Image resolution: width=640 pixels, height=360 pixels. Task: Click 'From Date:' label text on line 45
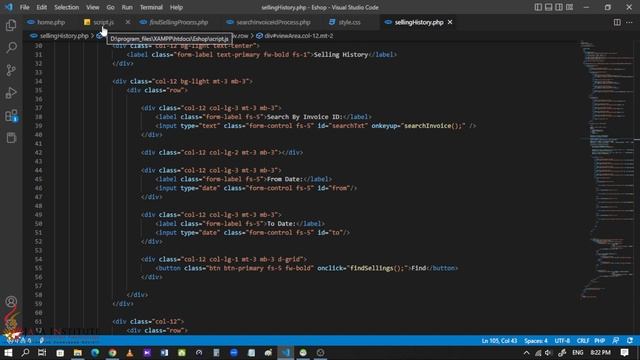pyautogui.click(x=285, y=179)
